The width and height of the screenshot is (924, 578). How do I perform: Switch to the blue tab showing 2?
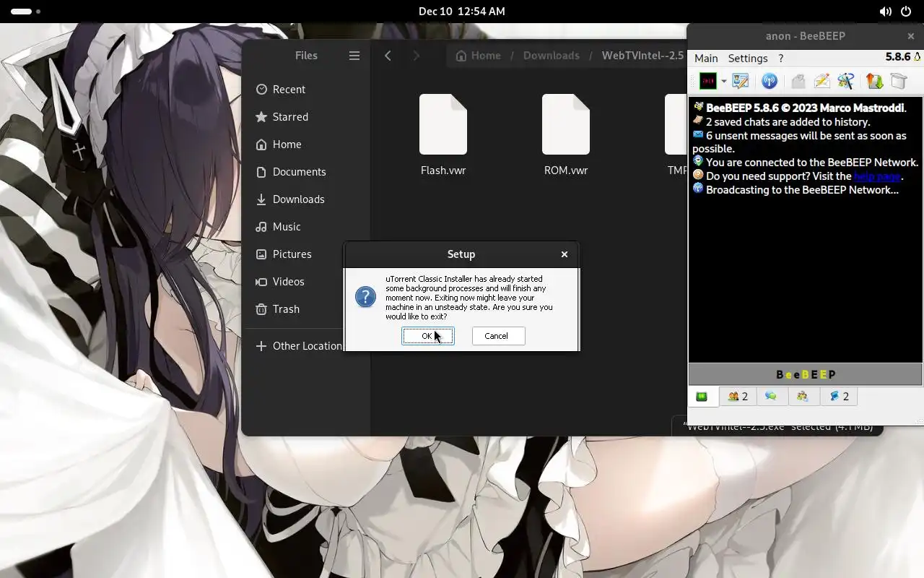[839, 396]
